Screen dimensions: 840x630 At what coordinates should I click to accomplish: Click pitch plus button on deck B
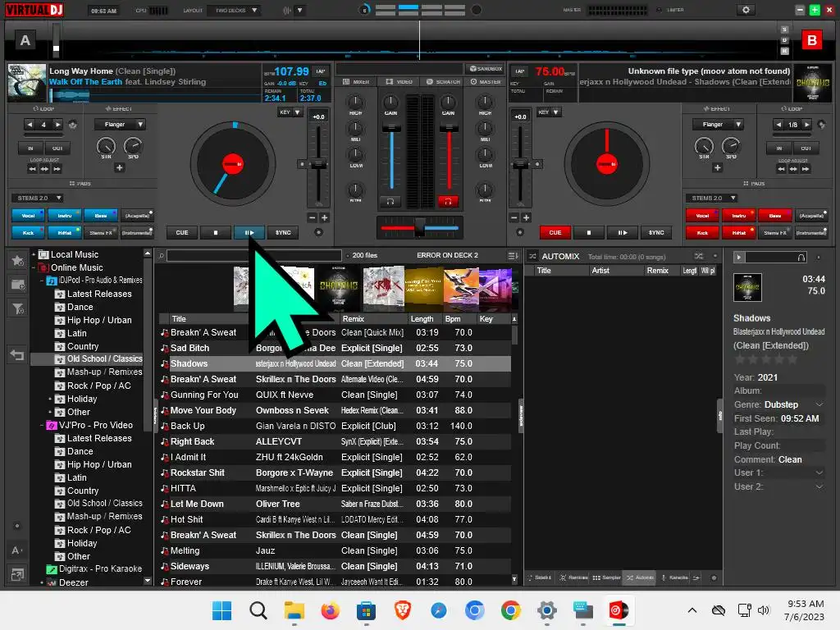(526, 217)
